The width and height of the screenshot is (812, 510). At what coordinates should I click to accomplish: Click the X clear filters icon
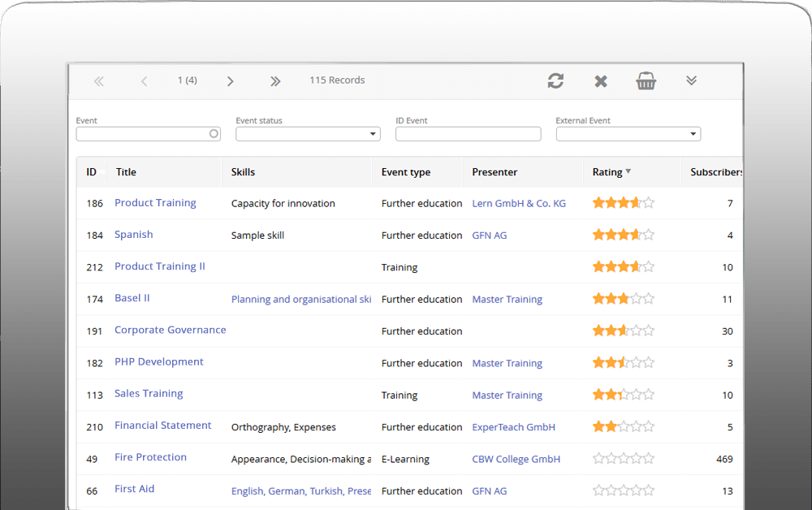[x=601, y=80]
